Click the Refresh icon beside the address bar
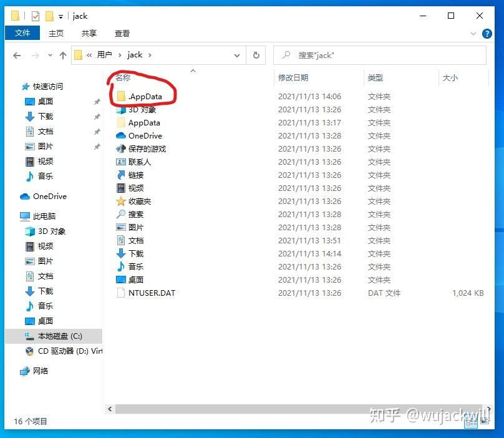 257,56
